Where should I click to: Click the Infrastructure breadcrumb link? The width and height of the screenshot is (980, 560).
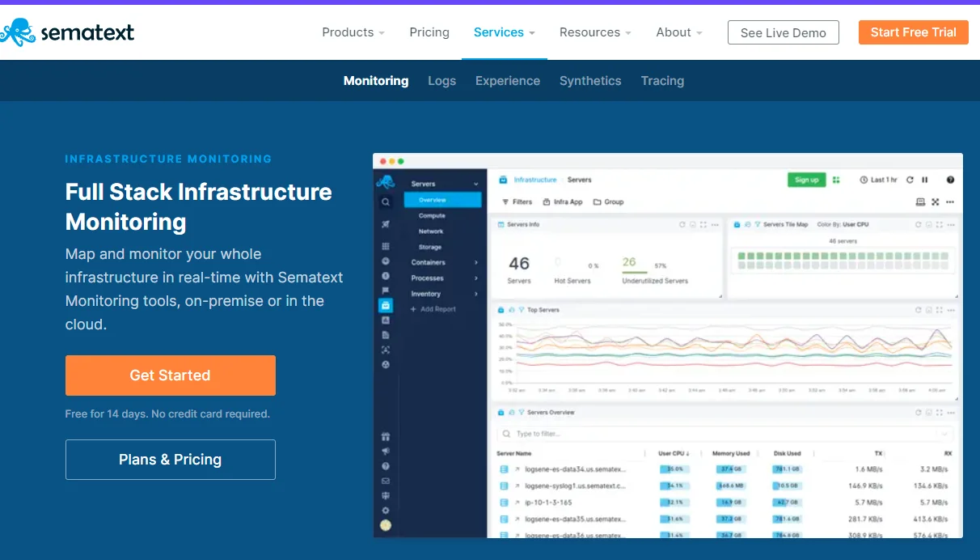click(535, 180)
